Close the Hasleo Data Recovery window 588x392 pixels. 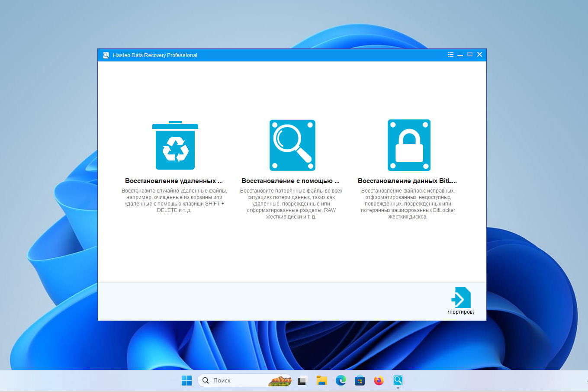coord(479,55)
